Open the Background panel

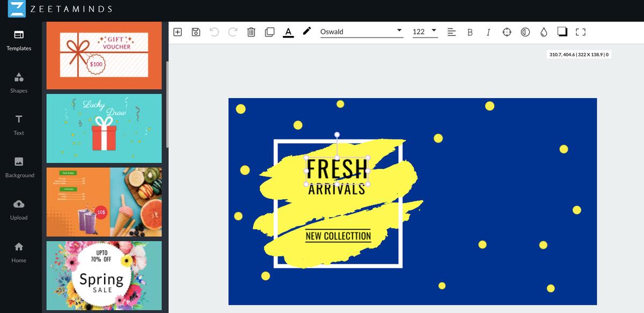[x=19, y=167]
